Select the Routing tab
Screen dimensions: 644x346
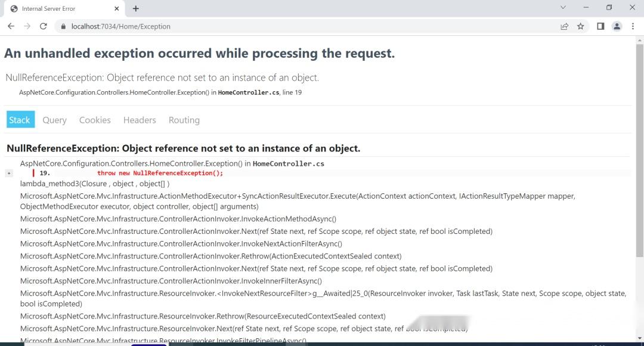point(184,120)
